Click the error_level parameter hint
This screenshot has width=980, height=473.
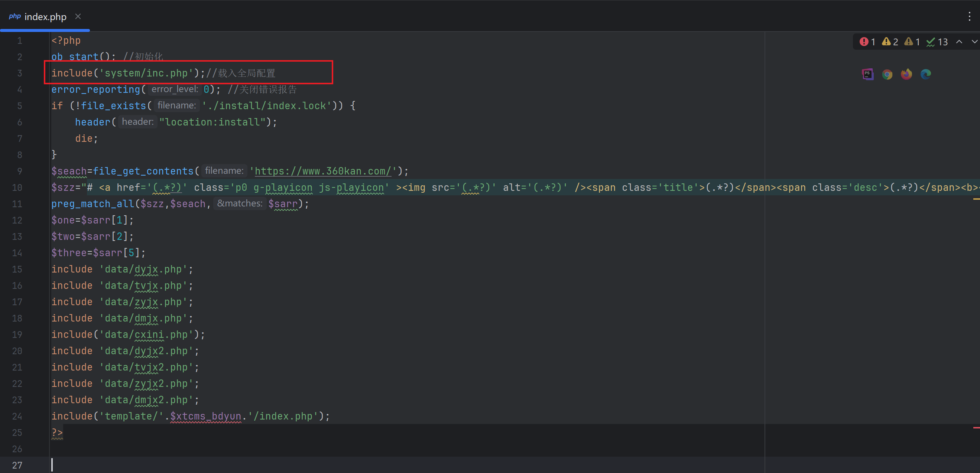tap(175, 89)
